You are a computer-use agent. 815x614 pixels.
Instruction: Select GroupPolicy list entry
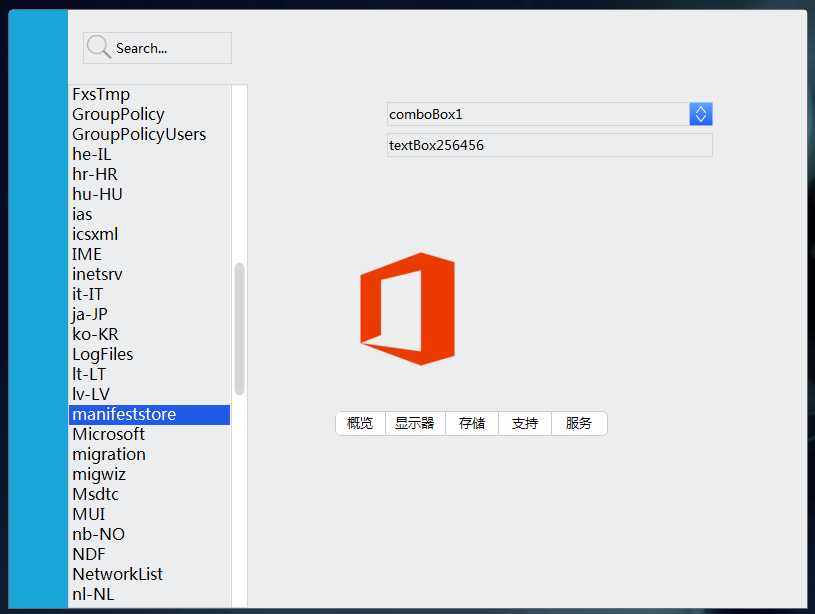tap(149, 114)
